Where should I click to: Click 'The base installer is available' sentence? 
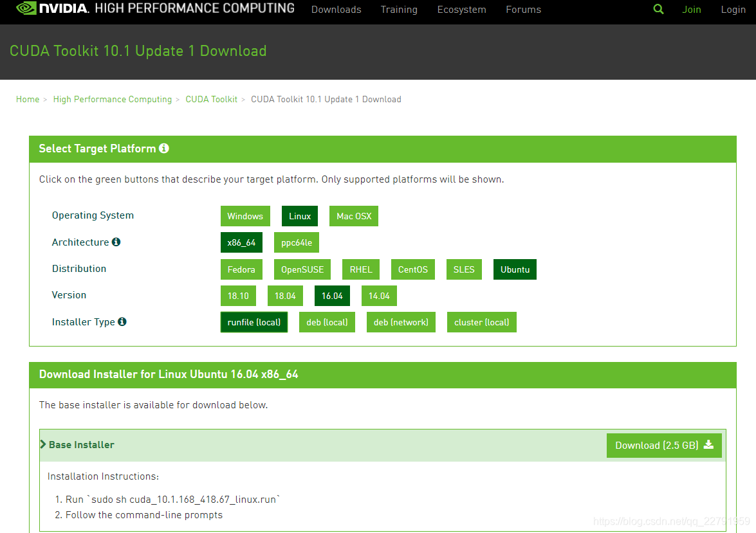point(153,405)
